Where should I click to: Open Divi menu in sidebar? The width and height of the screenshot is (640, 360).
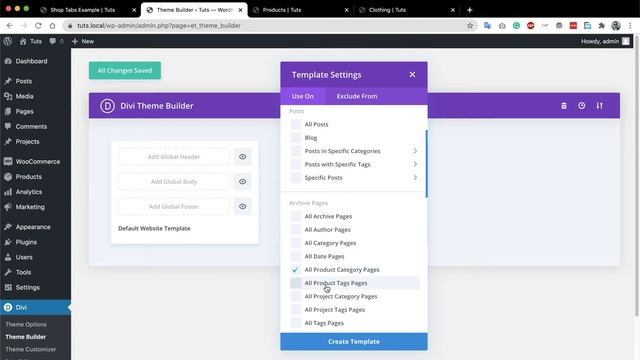[35, 307]
